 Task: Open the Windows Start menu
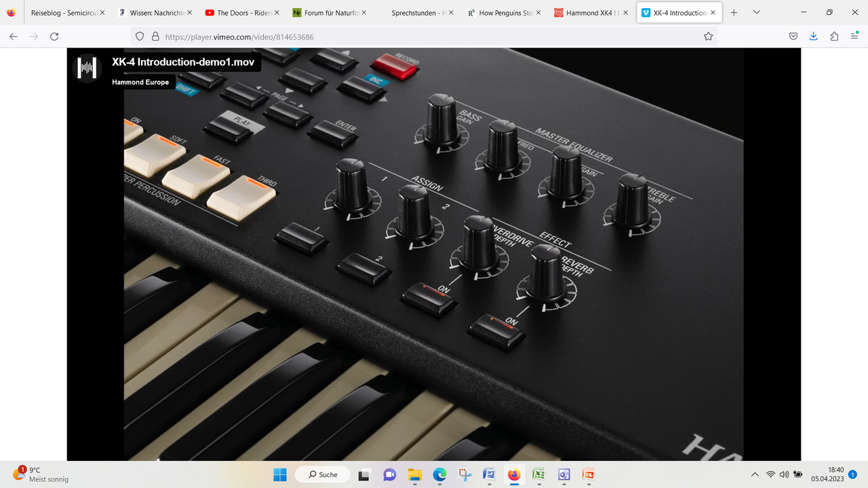tap(279, 474)
